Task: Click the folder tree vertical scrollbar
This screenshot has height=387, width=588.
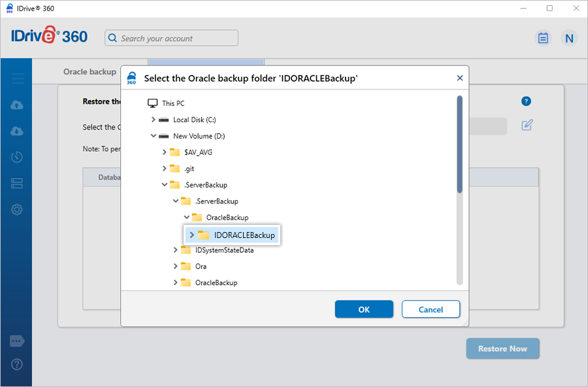Action: click(459, 144)
